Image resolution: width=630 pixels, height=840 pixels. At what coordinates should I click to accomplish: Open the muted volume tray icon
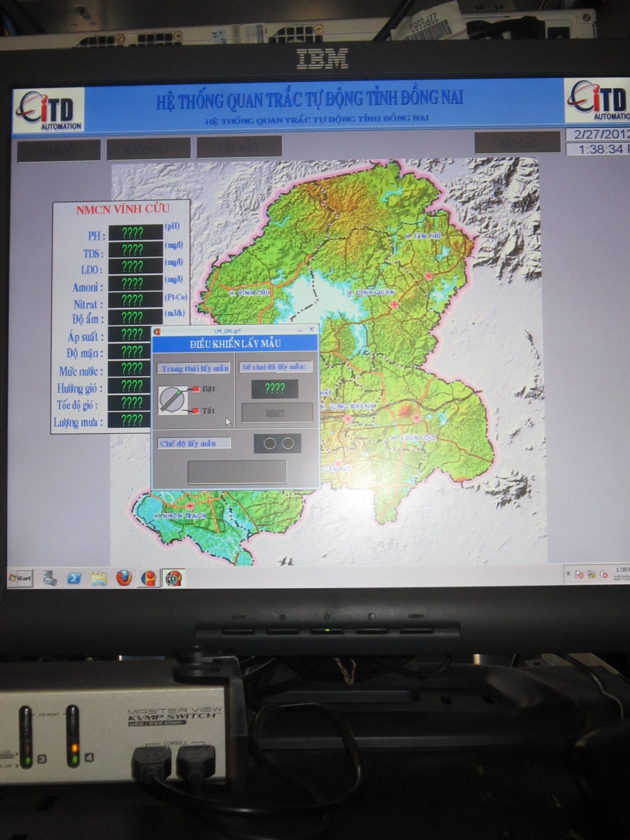click(x=603, y=575)
